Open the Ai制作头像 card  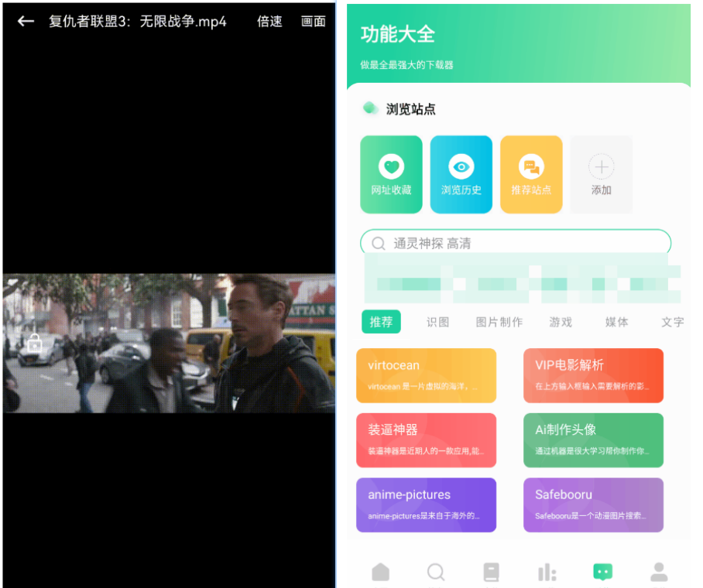593,440
